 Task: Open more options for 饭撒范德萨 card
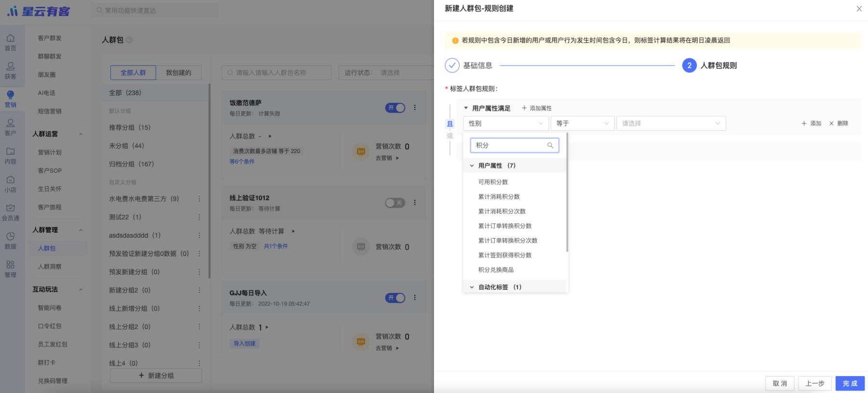coord(415,108)
